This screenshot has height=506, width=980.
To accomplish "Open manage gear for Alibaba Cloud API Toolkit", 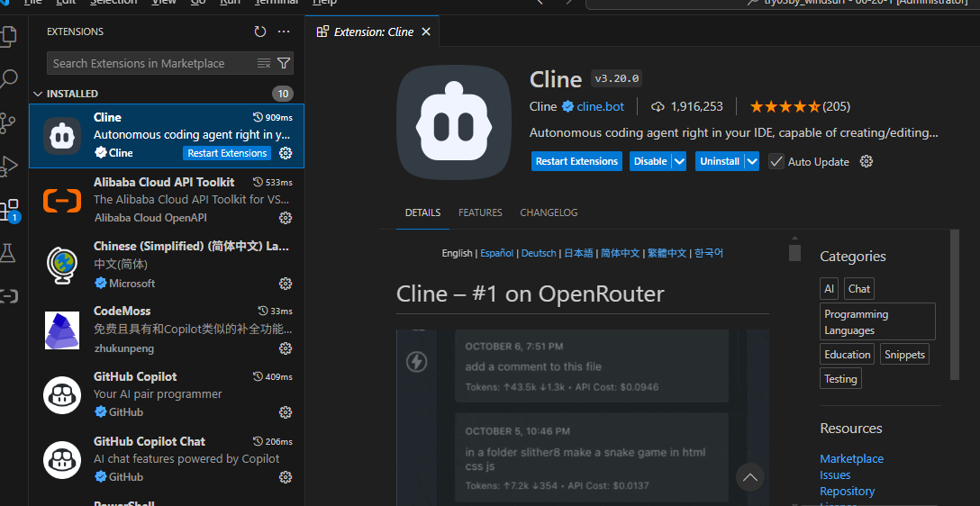I will (286, 217).
